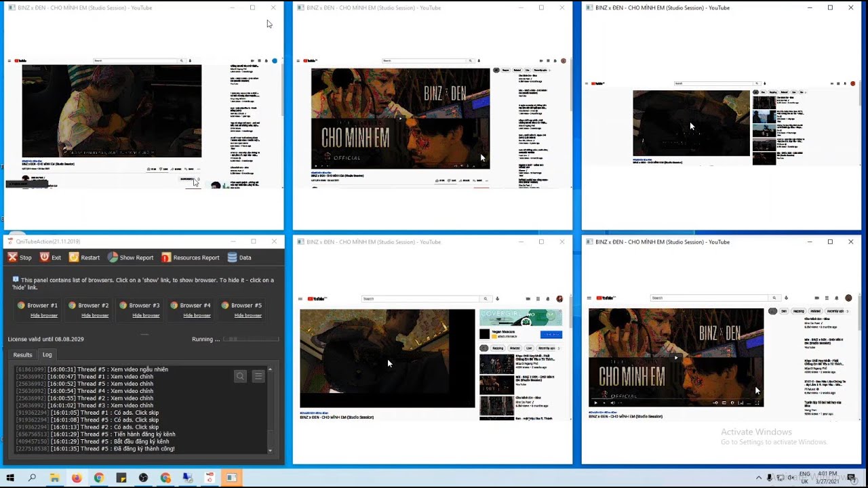Show hidden tray icons chevron
868x488 pixels.
point(759,478)
